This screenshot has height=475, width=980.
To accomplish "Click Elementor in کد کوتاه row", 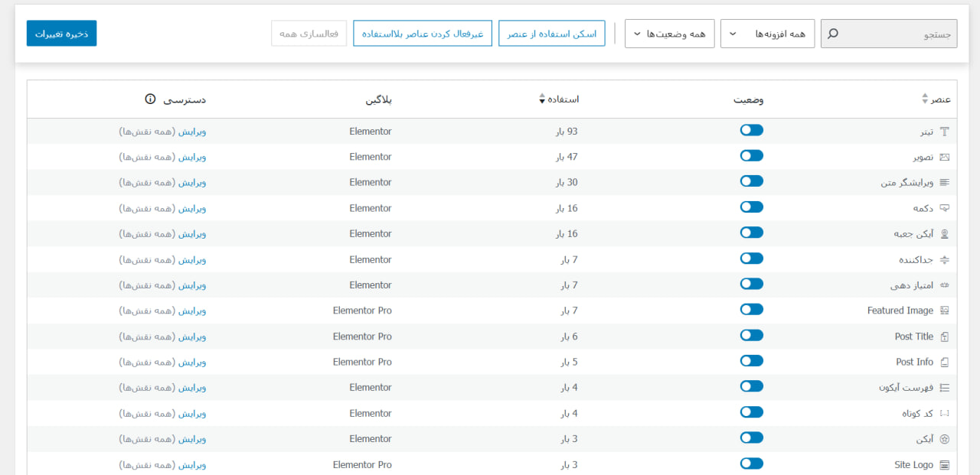I will 371,413.
